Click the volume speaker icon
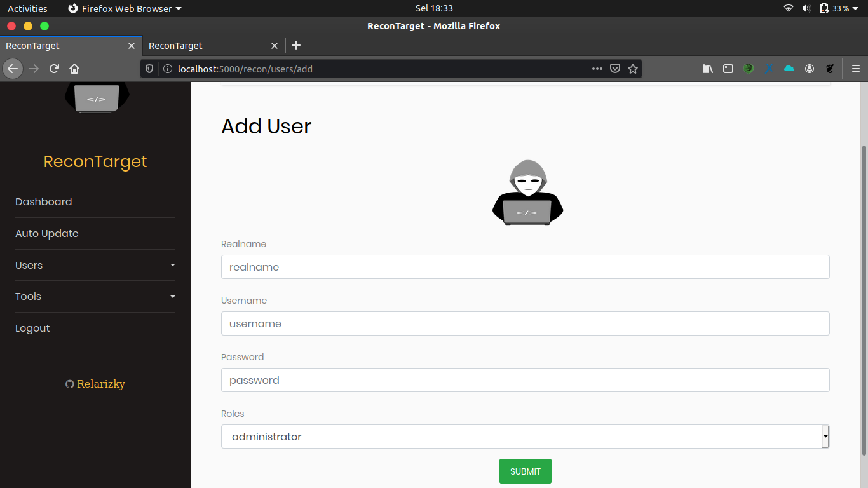Image resolution: width=868 pixels, height=488 pixels. tap(806, 8)
